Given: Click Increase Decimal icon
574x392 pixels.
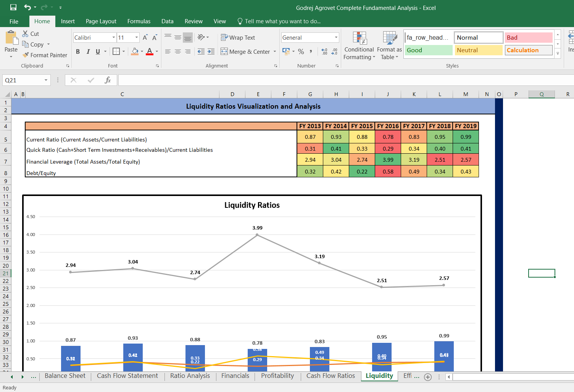Looking at the screenshot, I should [324, 51].
